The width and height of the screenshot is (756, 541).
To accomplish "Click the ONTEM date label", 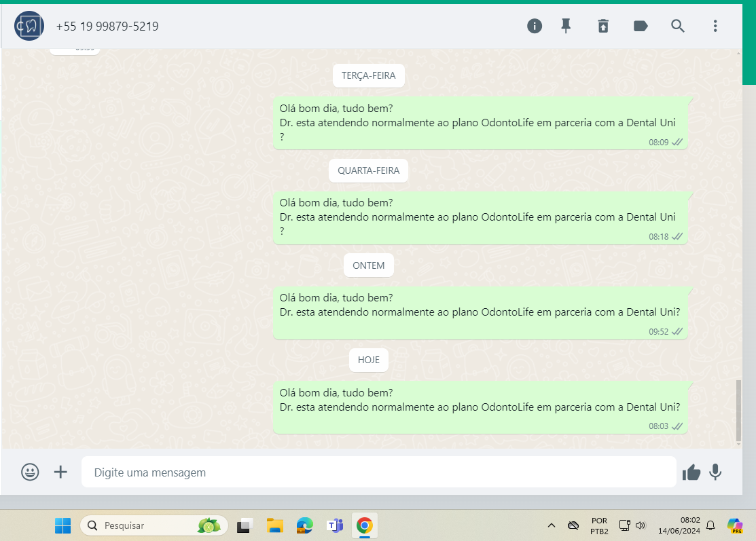I will (x=368, y=265).
